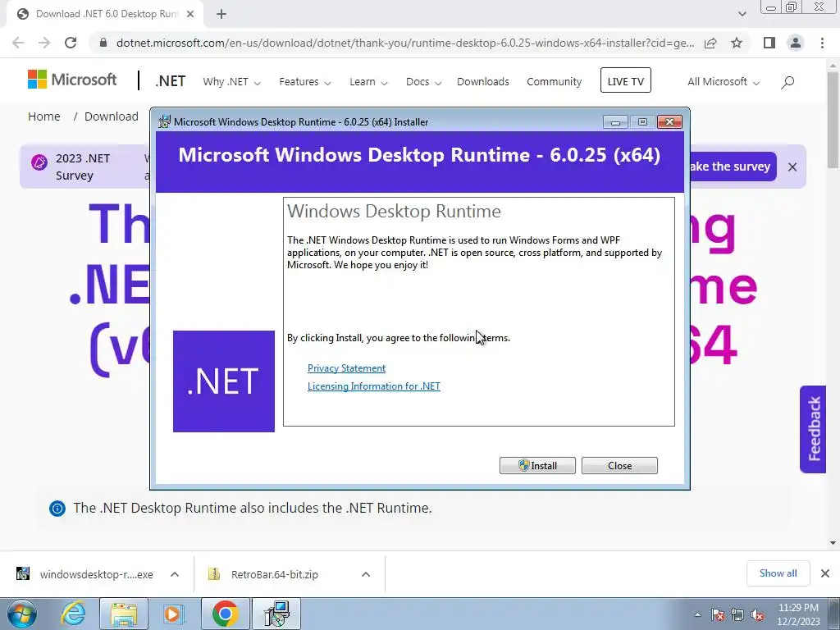Switch to the installer taskbar icon
The height and width of the screenshot is (630, 840).
click(277, 614)
